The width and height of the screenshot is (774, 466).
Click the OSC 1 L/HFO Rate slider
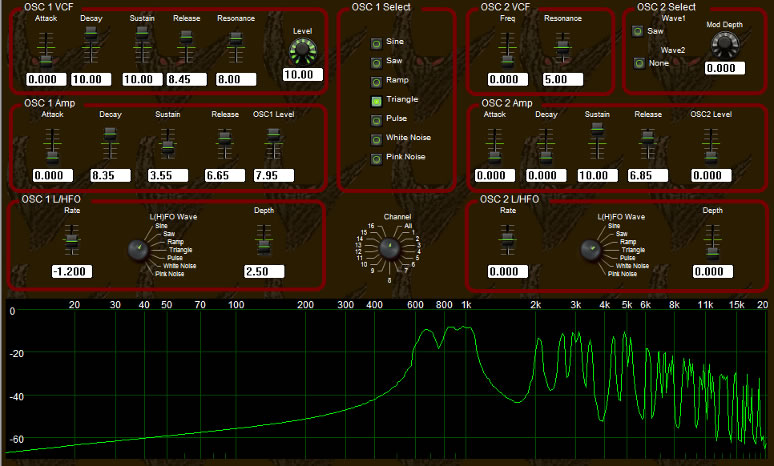[72, 240]
